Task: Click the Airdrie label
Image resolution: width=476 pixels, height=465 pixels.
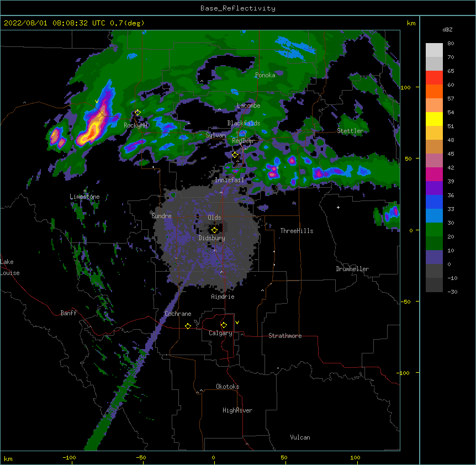Action: click(x=223, y=297)
